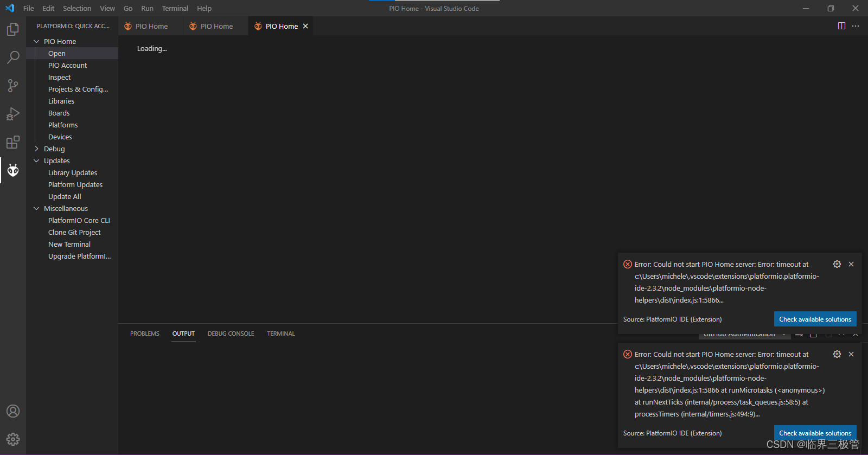Screen dimensions: 868x455
Task: Select Platform Updates item
Action: [x=72, y=184]
